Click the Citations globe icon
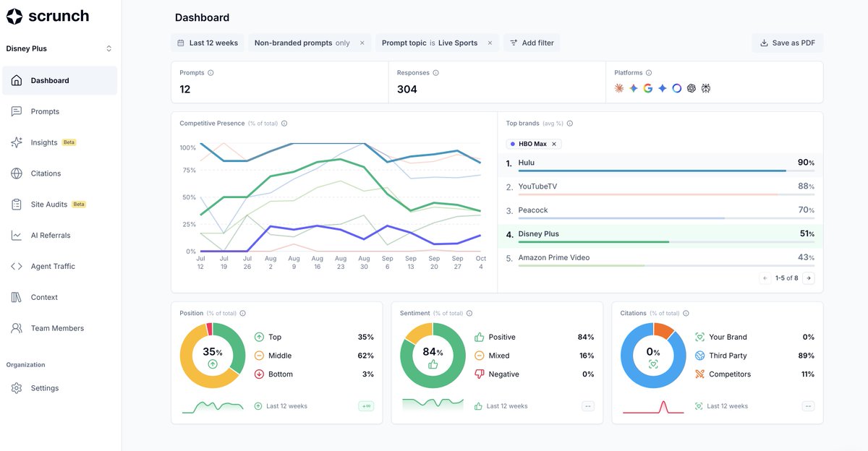Viewport: 868px width, 451px height. pos(17,173)
